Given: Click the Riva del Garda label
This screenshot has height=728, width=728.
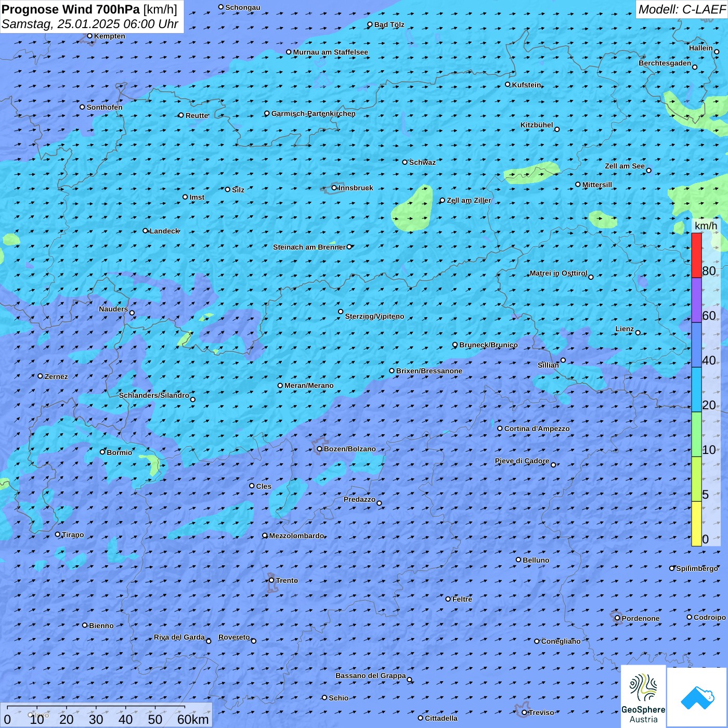Looking at the screenshot, I should pyautogui.click(x=179, y=637).
